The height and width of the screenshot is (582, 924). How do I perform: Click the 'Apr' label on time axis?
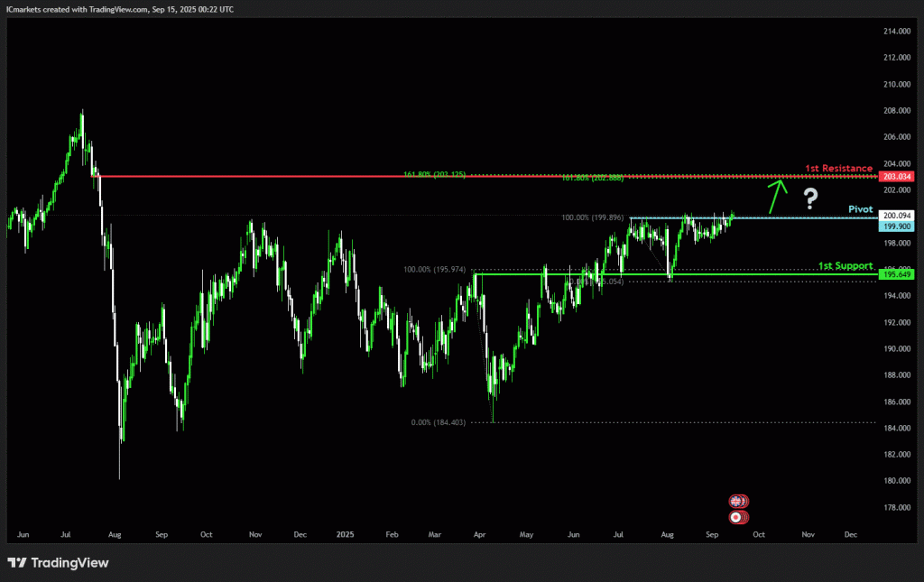[x=480, y=535]
